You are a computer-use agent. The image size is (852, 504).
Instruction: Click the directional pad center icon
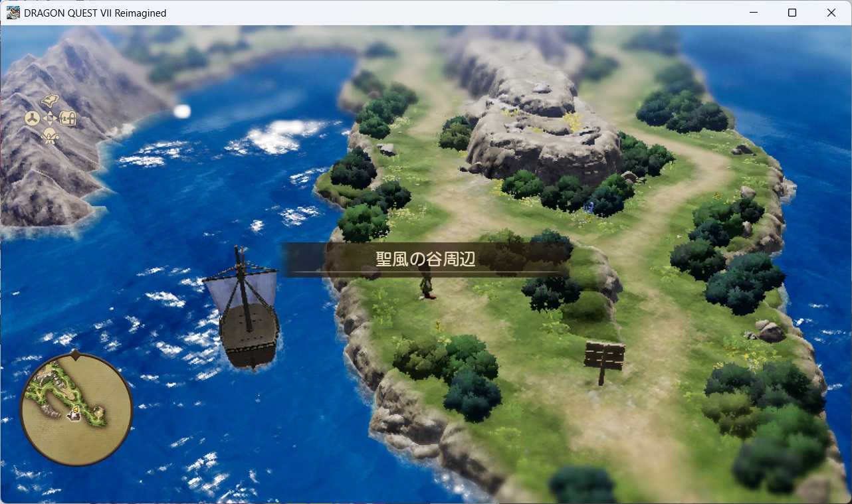[50, 119]
